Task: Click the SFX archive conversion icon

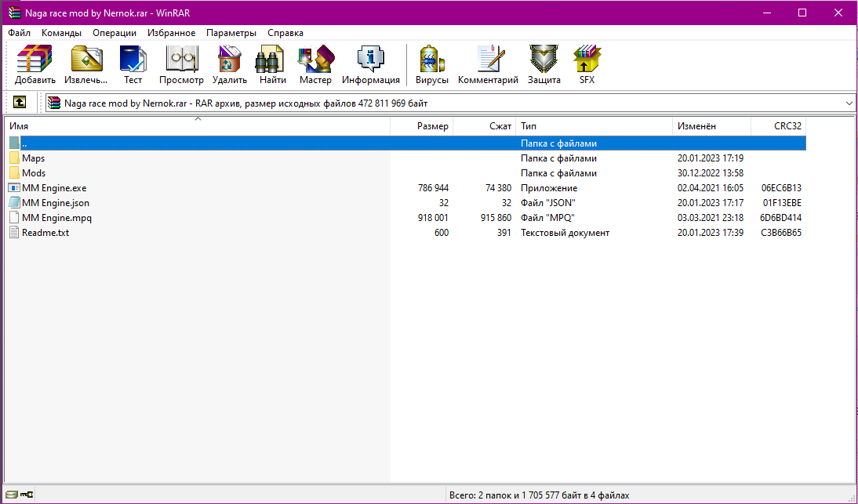Action: [x=587, y=64]
